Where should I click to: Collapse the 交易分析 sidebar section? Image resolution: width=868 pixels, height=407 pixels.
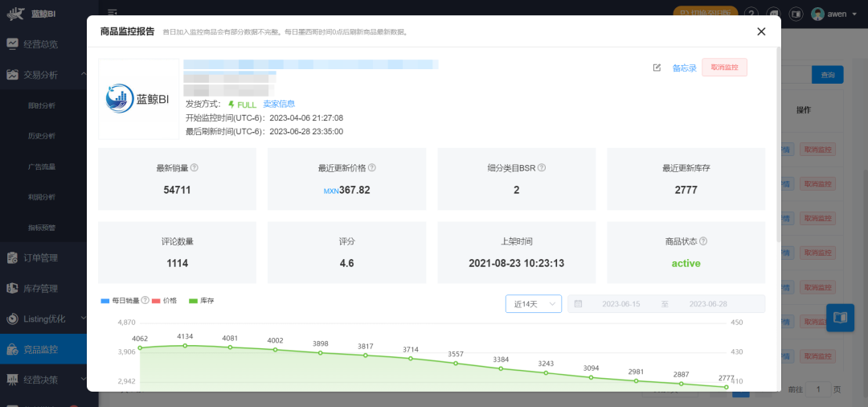point(43,75)
